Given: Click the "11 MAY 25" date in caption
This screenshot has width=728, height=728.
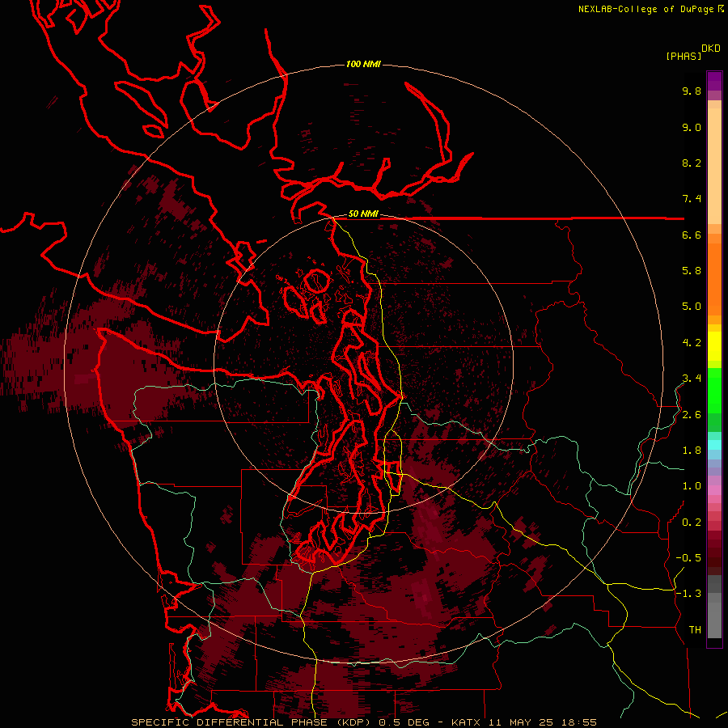Looking at the screenshot, I should pyautogui.click(x=522, y=722).
